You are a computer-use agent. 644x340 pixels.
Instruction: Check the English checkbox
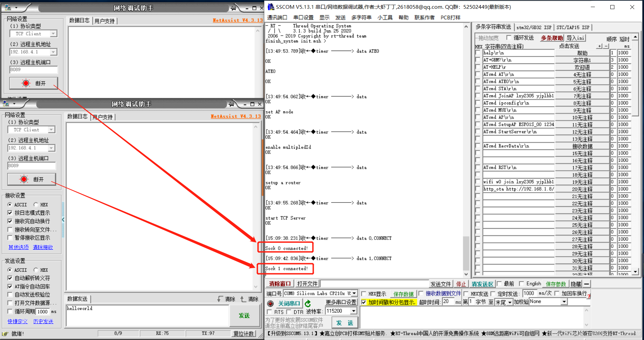(521, 284)
